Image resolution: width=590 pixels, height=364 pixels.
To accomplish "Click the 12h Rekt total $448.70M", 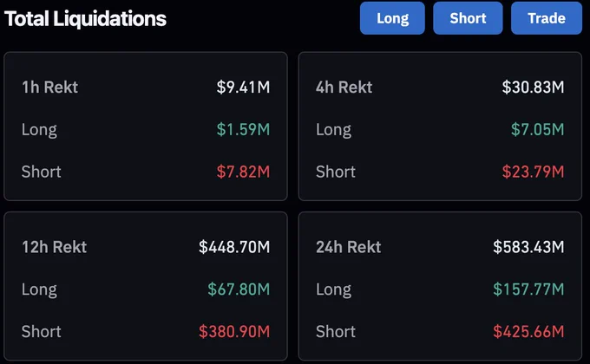I will [x=234, y=247].
